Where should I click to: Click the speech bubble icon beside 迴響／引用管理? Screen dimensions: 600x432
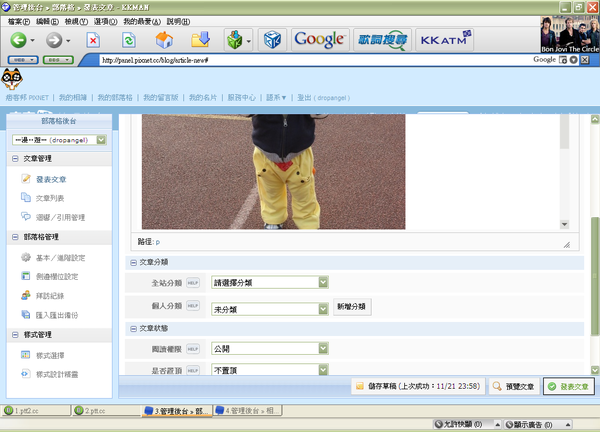(26, 217)
